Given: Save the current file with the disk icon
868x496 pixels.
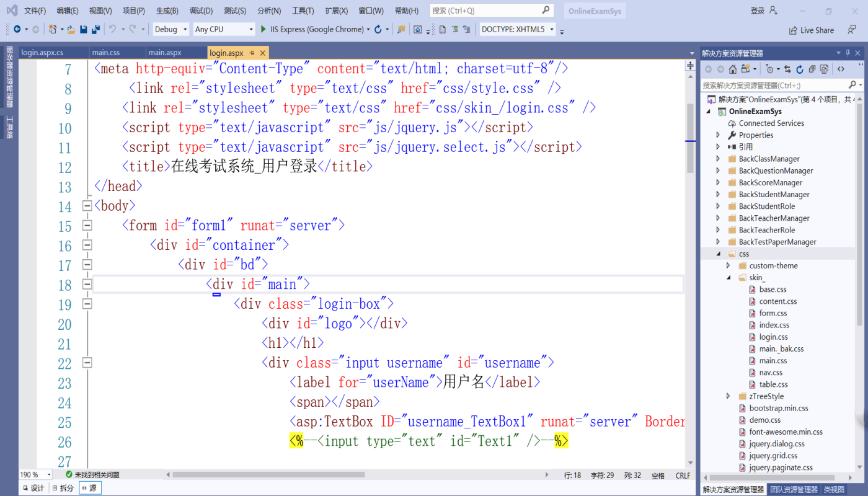Looking at the screenshot, I should pos(84,29).
